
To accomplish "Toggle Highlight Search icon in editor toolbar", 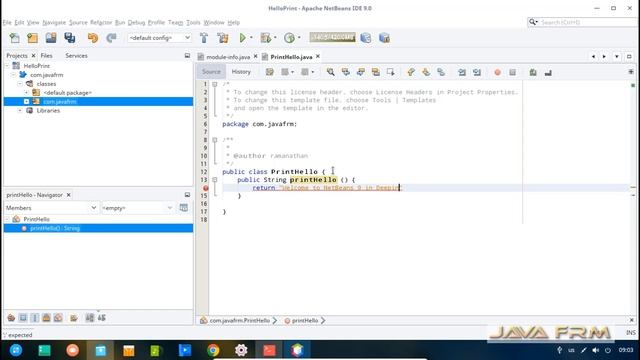I will click(376, 72).
